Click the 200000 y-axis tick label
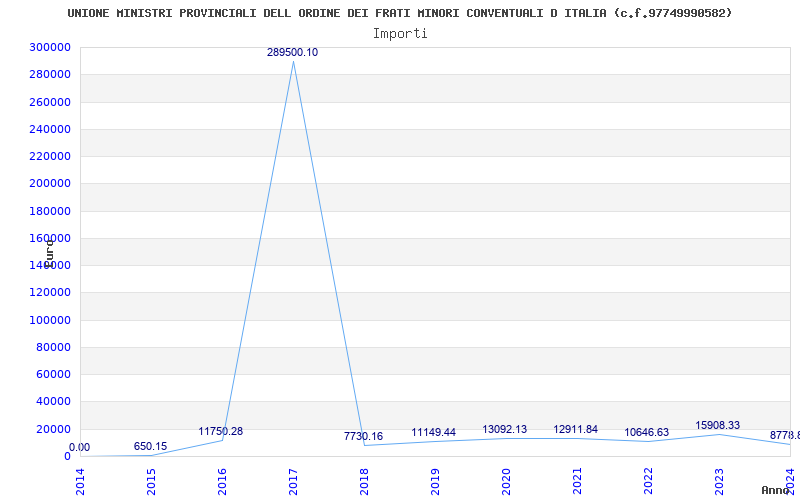This screenshot has height=500, width=800. 49,184
